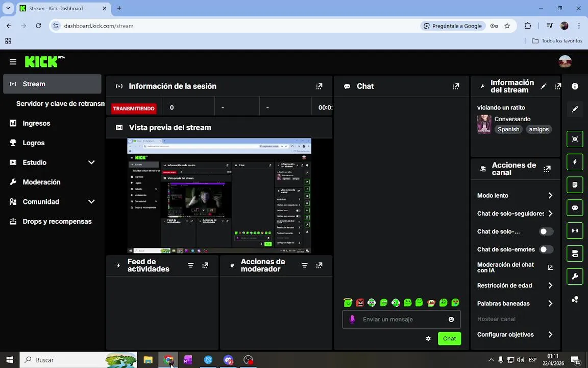Toggle channel actions camera icon in right sidebar
This screenshot has height=368, width=588.
pyautogui.click(x=575, y=254)
